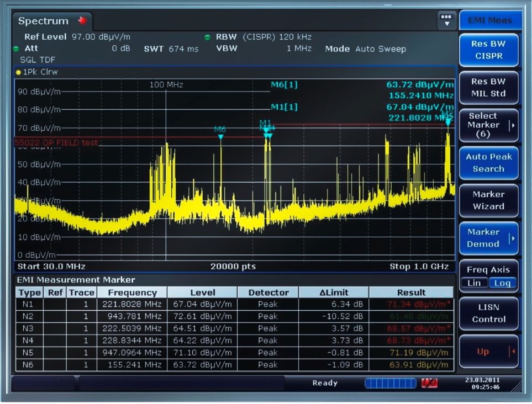This screenshot has width=532, height=404.
Task: Click the red star icon on Spectrum tab
Action: [82, 20]
